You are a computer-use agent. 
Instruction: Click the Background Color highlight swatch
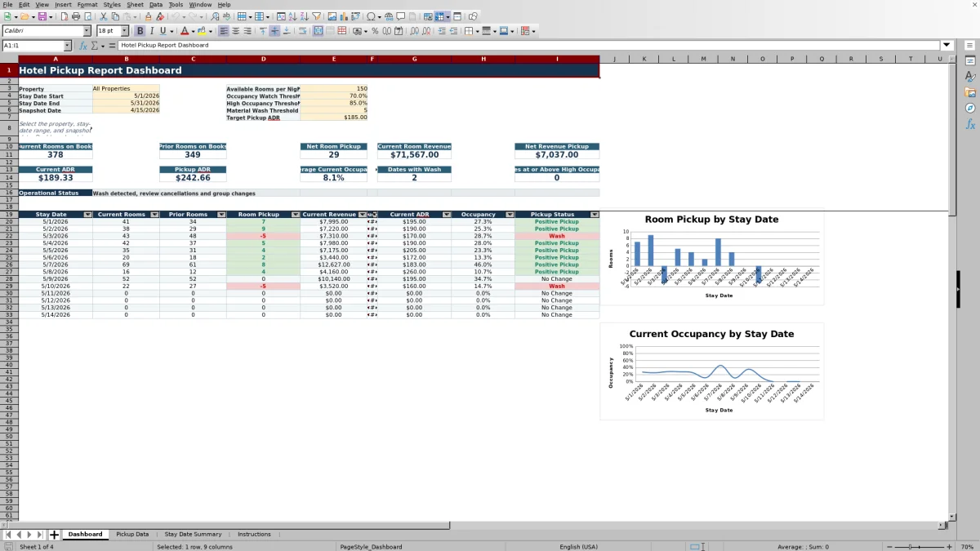click(202, 31)
